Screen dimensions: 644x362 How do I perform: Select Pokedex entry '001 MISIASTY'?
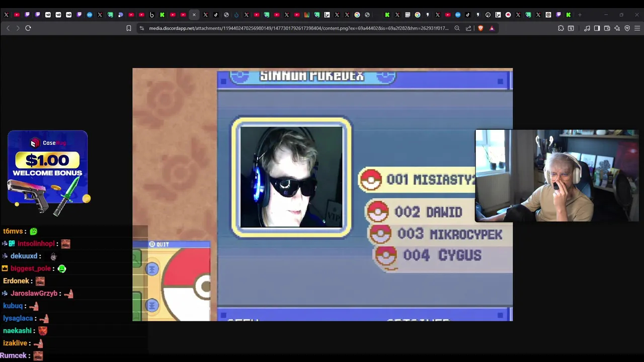click(x=418, y=179)
